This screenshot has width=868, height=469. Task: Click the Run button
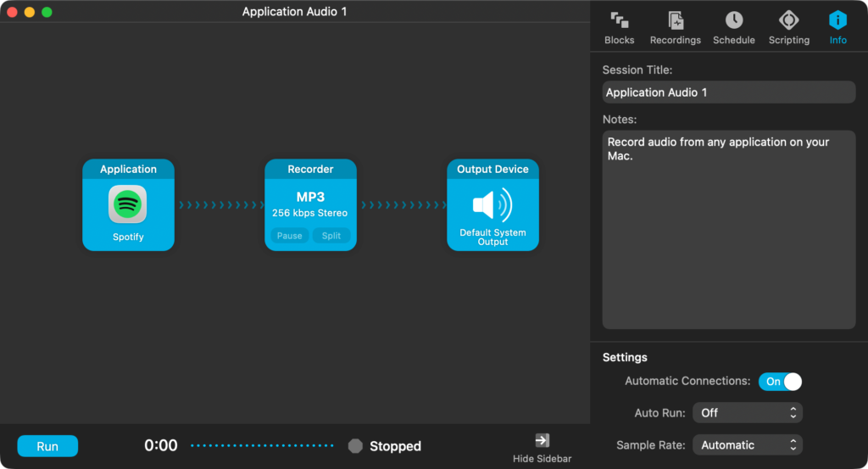pyautogui.click(x=47, y=446)
